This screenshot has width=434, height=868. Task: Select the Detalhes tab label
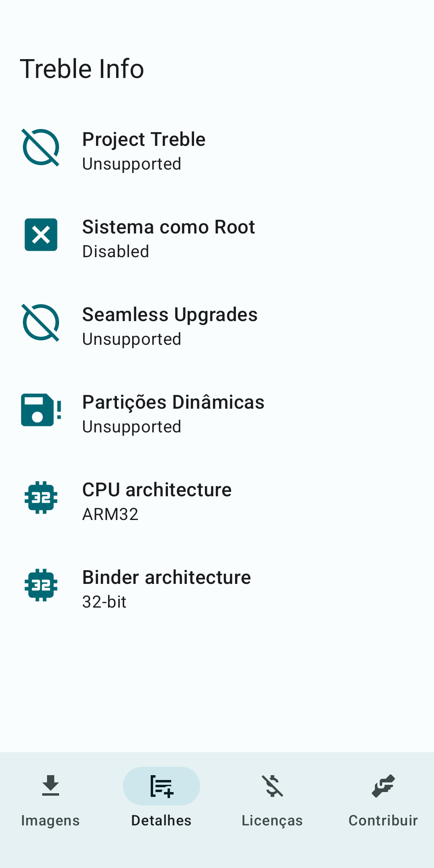(x=162, y=821)
